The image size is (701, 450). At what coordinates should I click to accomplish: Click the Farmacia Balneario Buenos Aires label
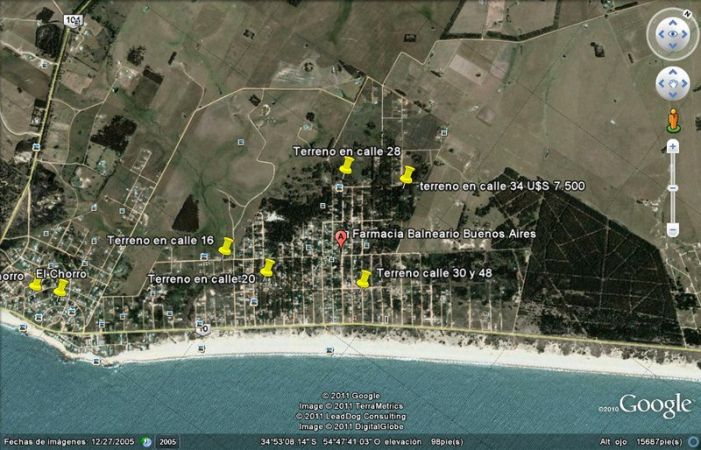tap(443, 233)
